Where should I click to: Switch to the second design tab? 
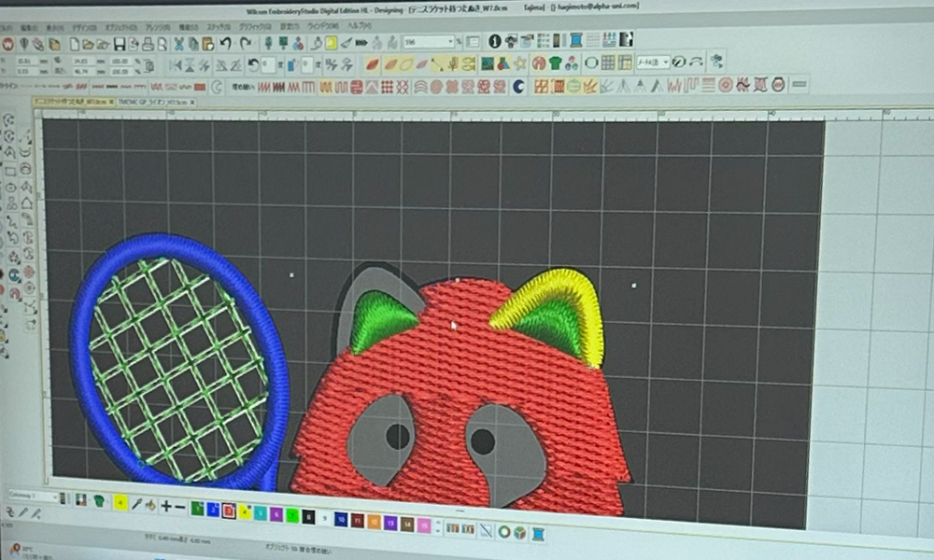pyautogui.click(x=149, y=101)
